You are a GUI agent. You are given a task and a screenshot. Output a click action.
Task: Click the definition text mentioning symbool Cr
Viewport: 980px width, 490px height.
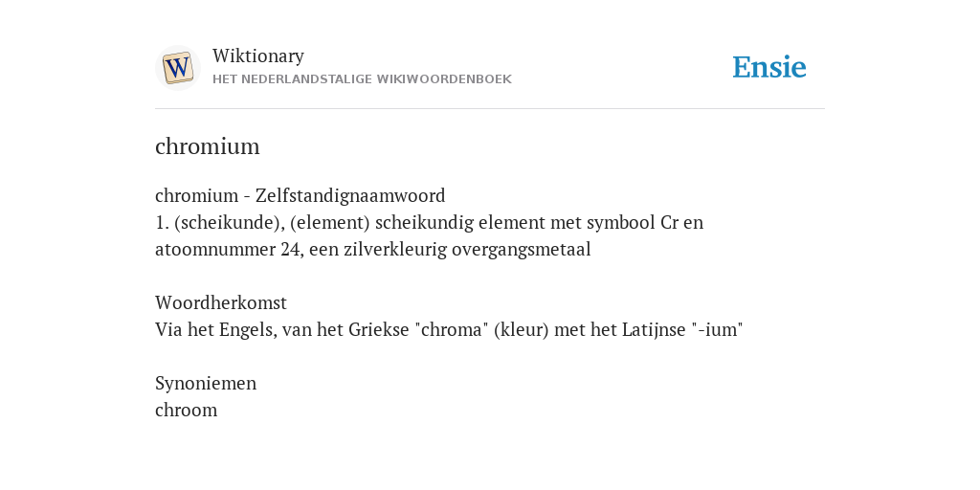click(x=429, y=222)
